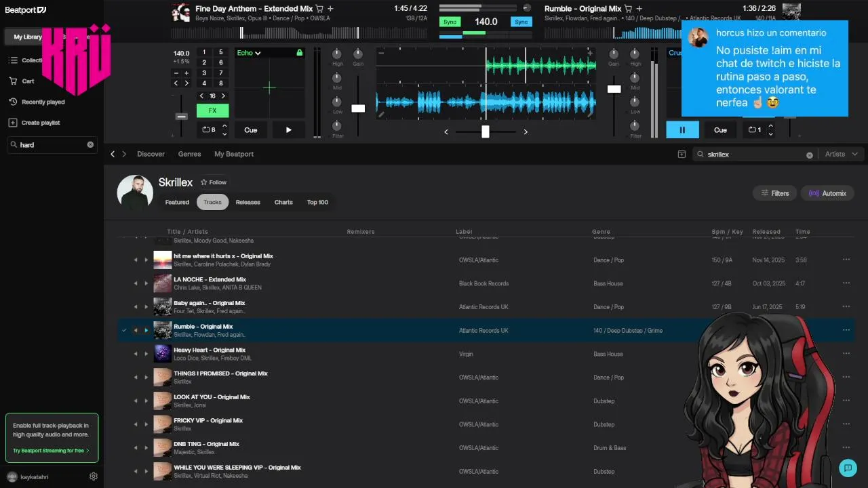
Task: Raise left deck tempo with plus
Action: coord(186,73)
